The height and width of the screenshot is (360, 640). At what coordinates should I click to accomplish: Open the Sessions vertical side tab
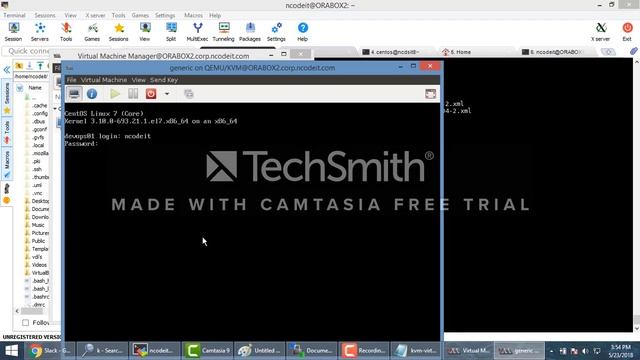pyautogui.click(x=7, y=98)
